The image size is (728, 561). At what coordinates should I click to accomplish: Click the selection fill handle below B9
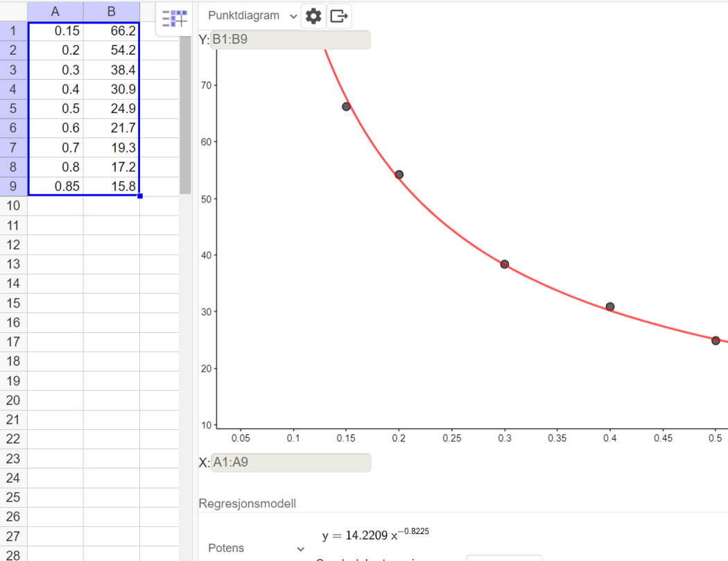[140, 196]
